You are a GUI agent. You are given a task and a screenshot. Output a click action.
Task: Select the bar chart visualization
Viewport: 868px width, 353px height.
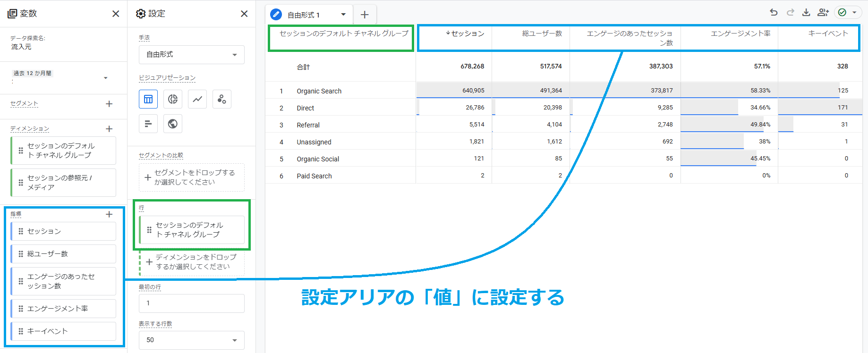[148, 124]
